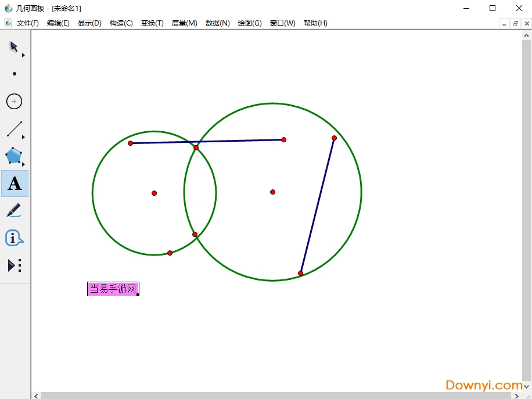532x399 pixels.
Task: Open the 帮助(H) menu
Action: click(315, 23)
